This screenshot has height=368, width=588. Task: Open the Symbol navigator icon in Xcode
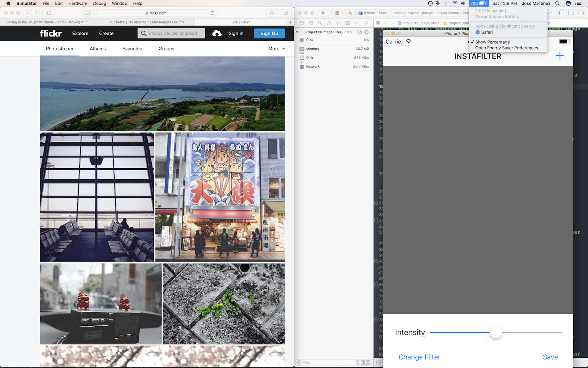pos(311,23)
